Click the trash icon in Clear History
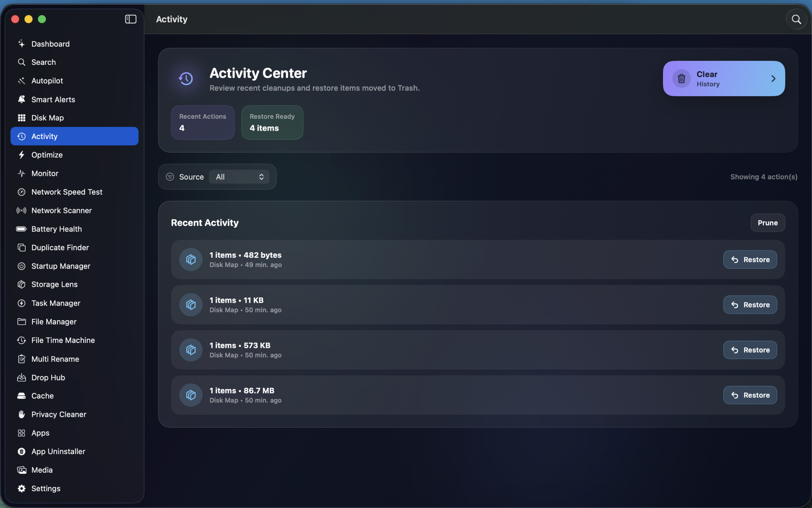This screenshot has width=812, height=508. 681,79
